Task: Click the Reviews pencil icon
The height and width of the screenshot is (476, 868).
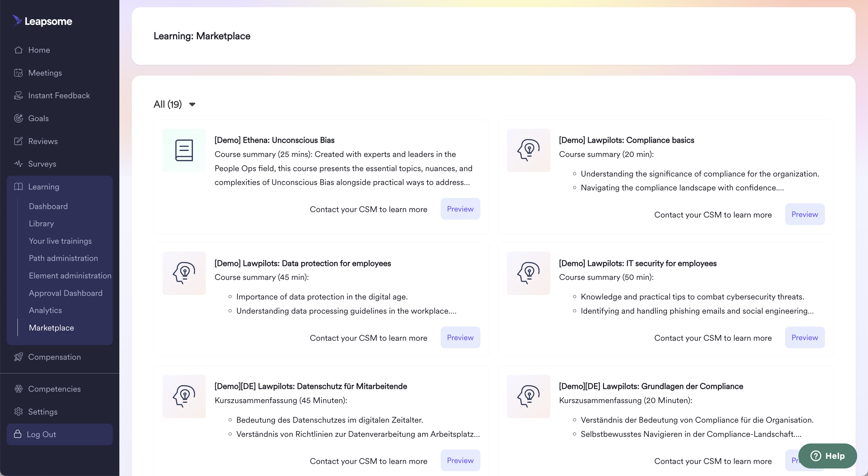Action: click(x=18, y=141)
